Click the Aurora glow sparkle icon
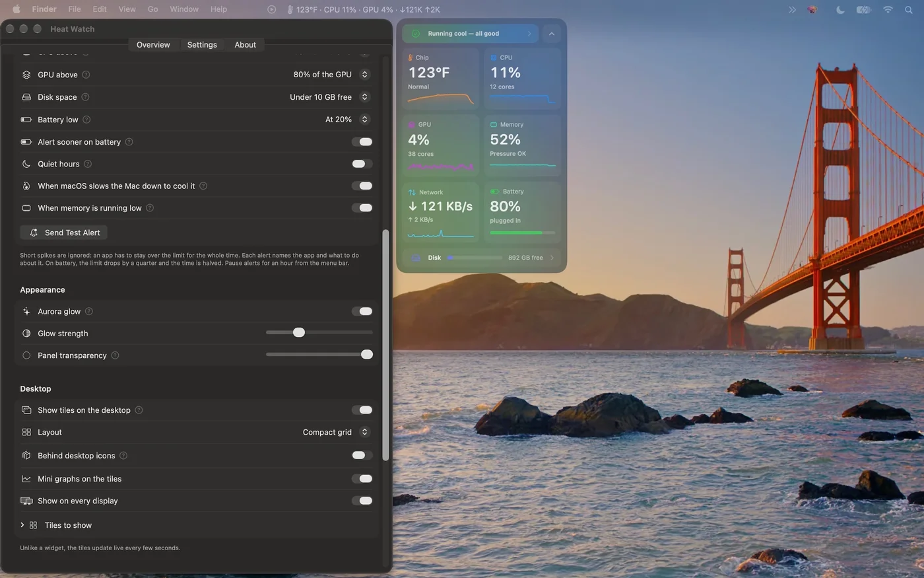Image resolution: width=924 pixels, height=578 pixels. point(26,311)
